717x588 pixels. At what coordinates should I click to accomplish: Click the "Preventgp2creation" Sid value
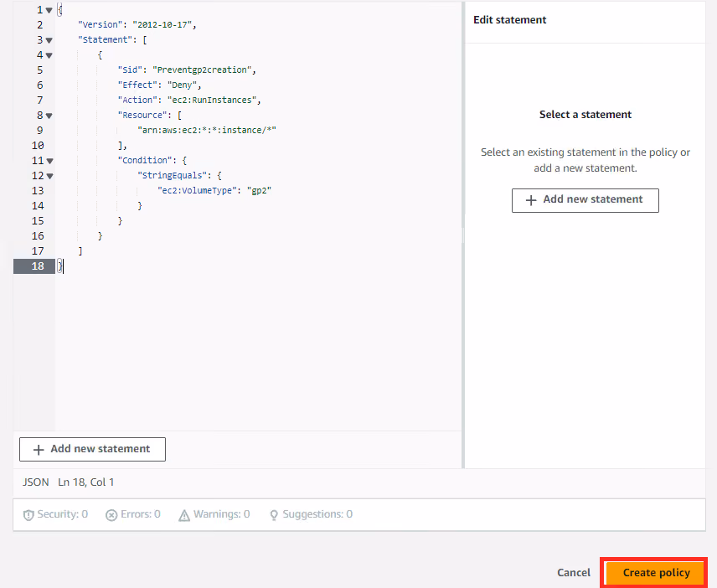[202, 70]
